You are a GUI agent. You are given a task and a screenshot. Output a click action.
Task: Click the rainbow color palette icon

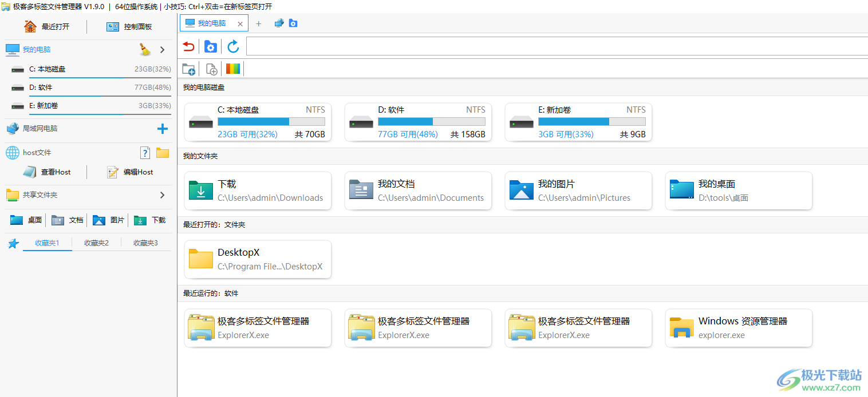coord(233,69)
